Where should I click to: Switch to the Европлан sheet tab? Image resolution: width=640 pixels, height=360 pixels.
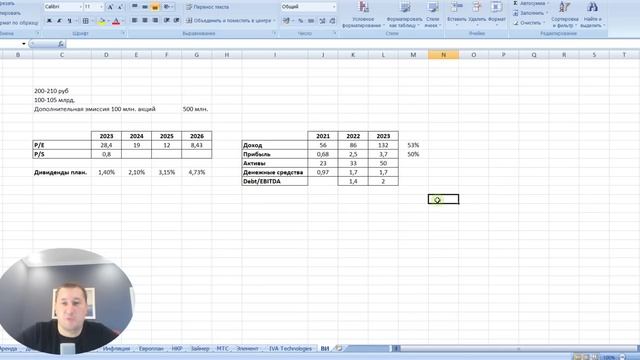pyautogui.click(x=151, y=349)
